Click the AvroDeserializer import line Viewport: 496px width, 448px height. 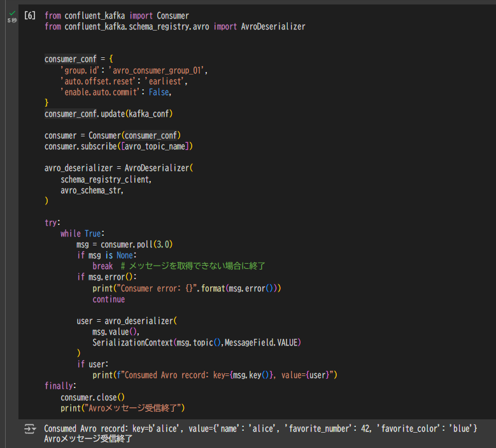(x=175, y=27)
